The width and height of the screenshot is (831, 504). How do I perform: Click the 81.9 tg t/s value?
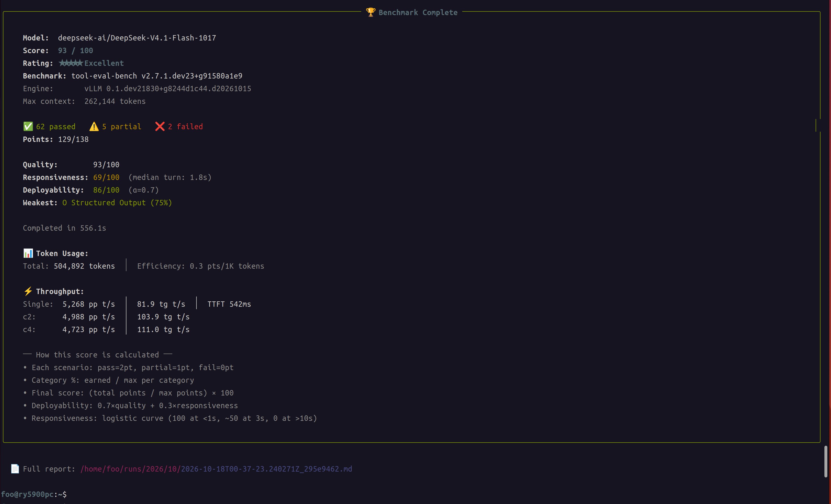click(161, 304)
